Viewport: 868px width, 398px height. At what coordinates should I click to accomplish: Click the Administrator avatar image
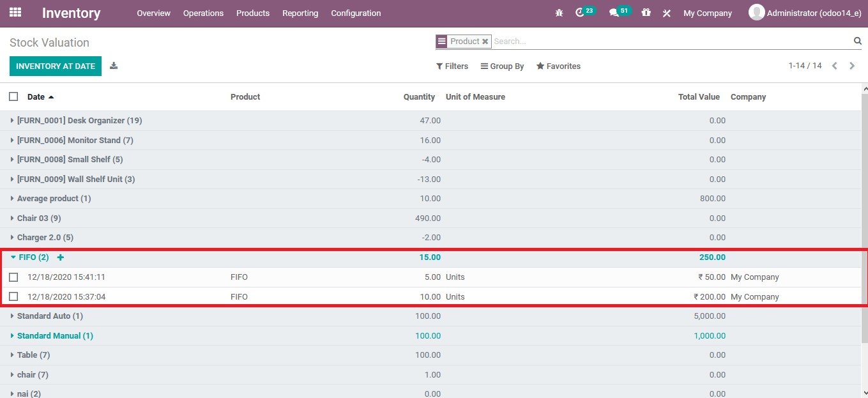(756, 12)
